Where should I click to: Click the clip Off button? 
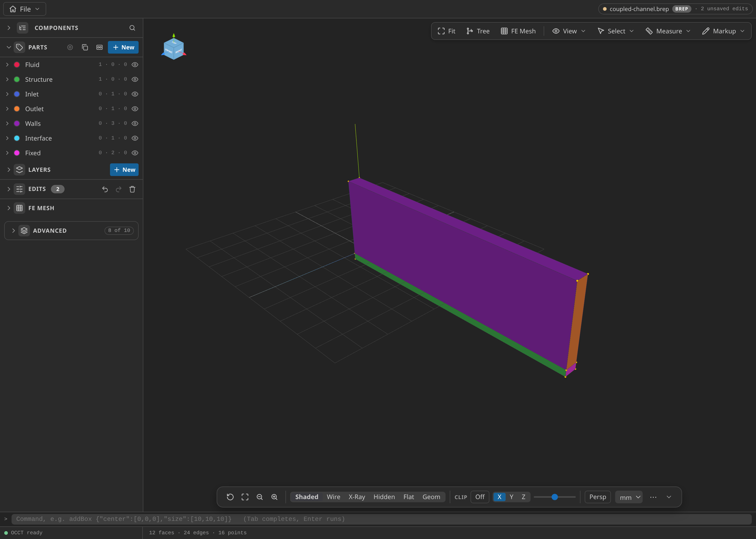(480, 497)
